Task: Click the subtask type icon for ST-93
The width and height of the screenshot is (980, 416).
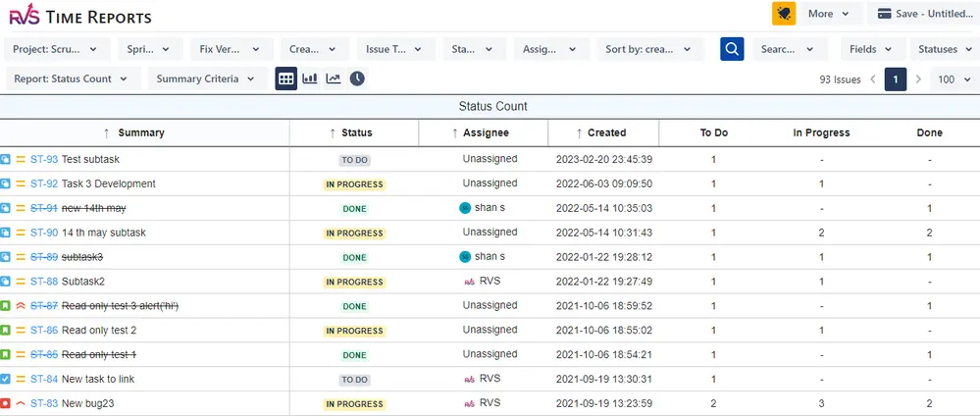Action: pos(6,160)
